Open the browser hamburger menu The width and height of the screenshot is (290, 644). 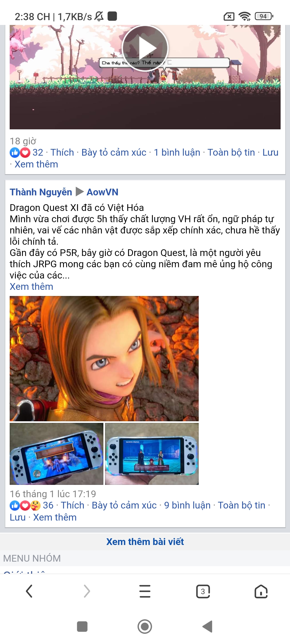145,591
